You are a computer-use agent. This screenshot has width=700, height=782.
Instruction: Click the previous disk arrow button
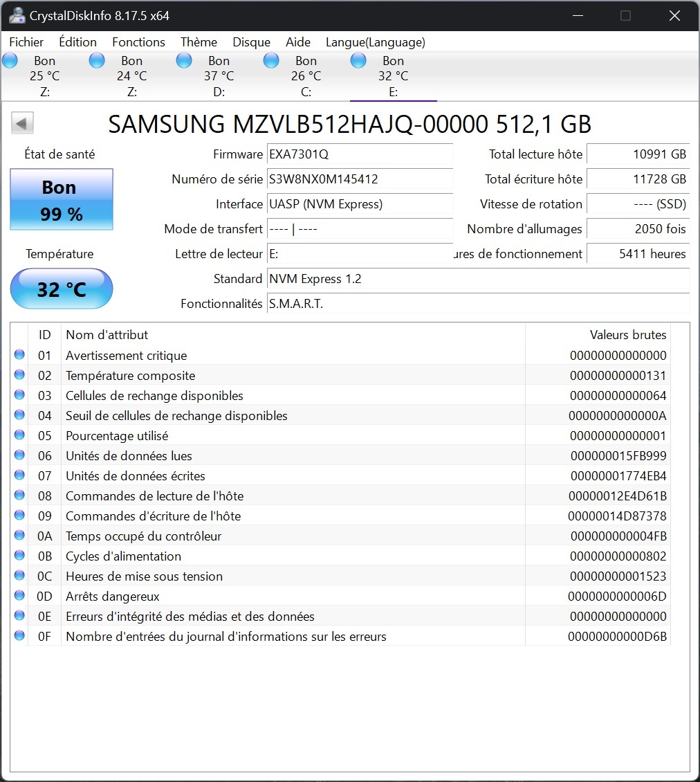click(x=22, y=123)
